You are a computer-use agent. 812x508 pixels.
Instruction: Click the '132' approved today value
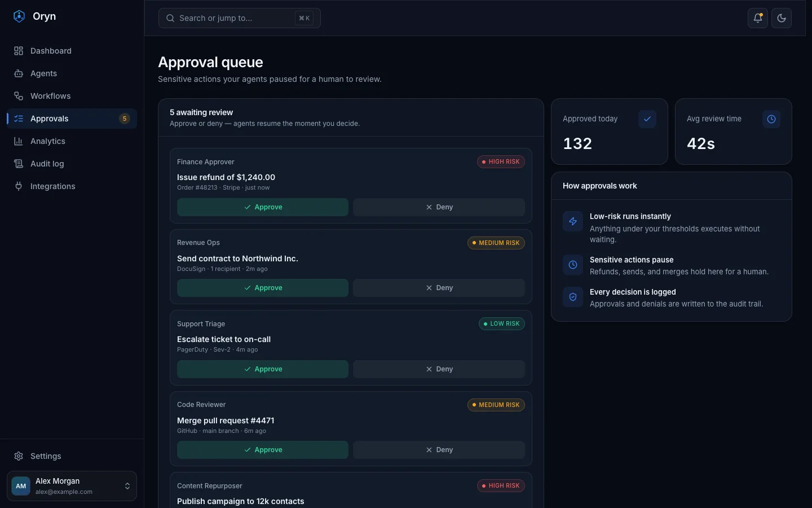[x=577, y=143]
